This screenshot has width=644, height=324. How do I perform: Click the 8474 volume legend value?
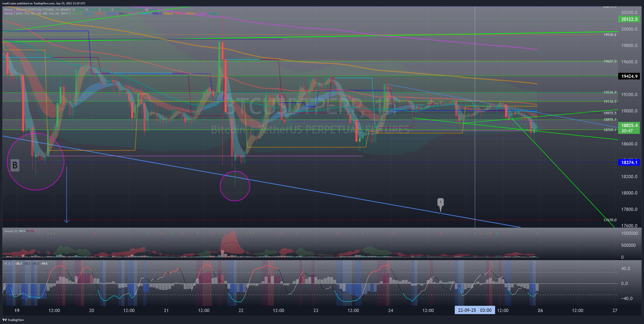click(x=22, y=231)
